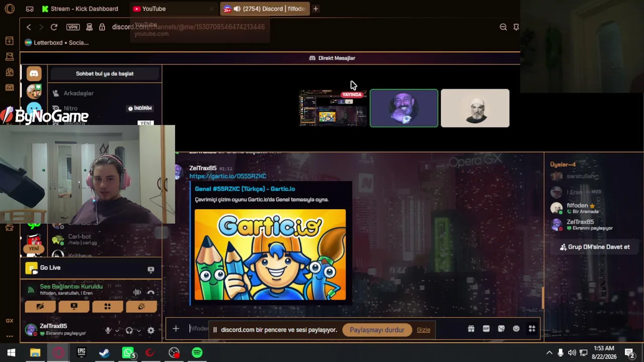Open the 'Genel #55RZKC (Türkçe) - Gartic.io' embed title

[x=245, y=189]
